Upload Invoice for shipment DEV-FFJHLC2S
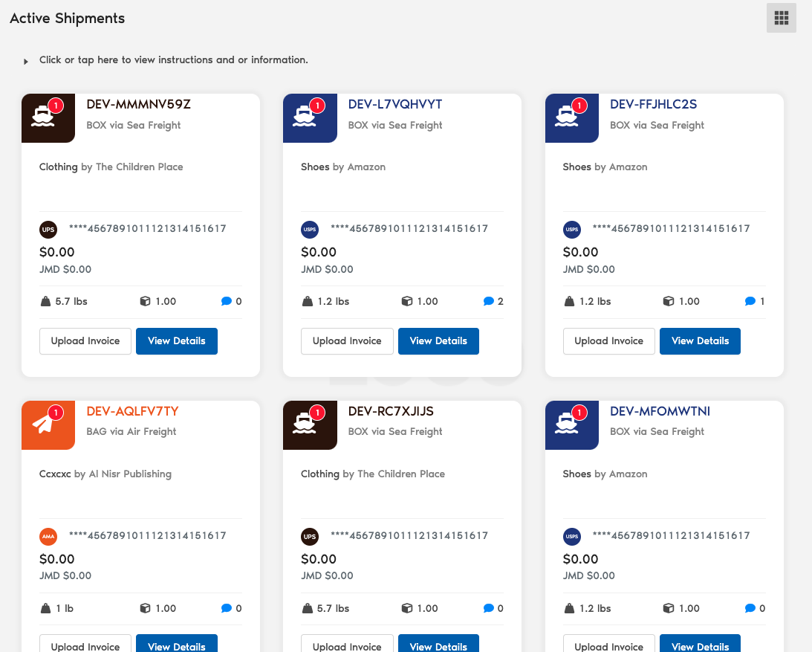 [x=609, y=341]
